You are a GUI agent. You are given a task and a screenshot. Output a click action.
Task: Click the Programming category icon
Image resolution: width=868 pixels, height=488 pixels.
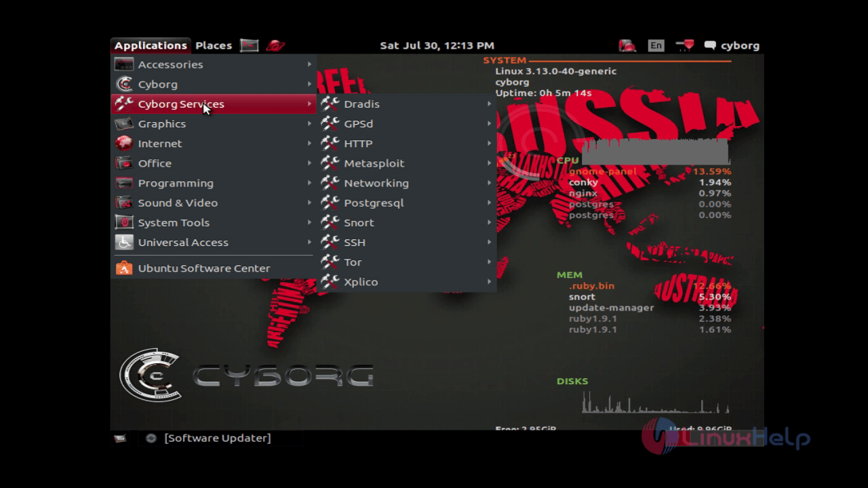point(124,183)
